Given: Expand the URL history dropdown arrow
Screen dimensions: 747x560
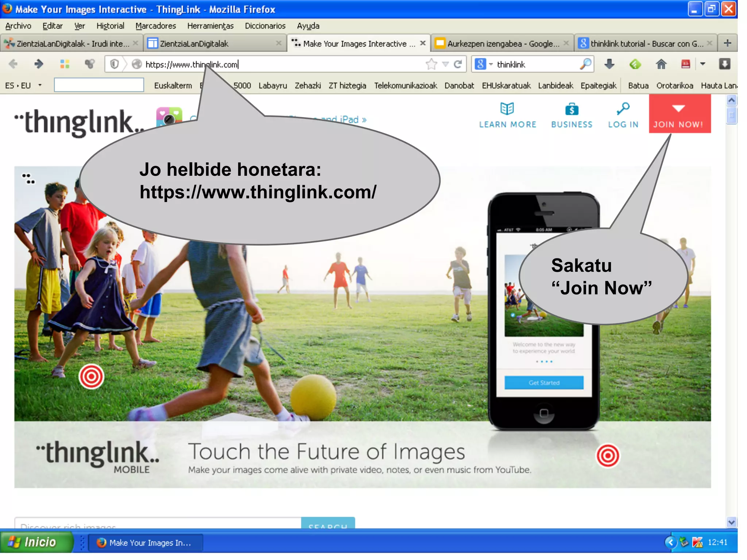Looking at the screenshot, I should pyautogui.click(x=445, y=65).
